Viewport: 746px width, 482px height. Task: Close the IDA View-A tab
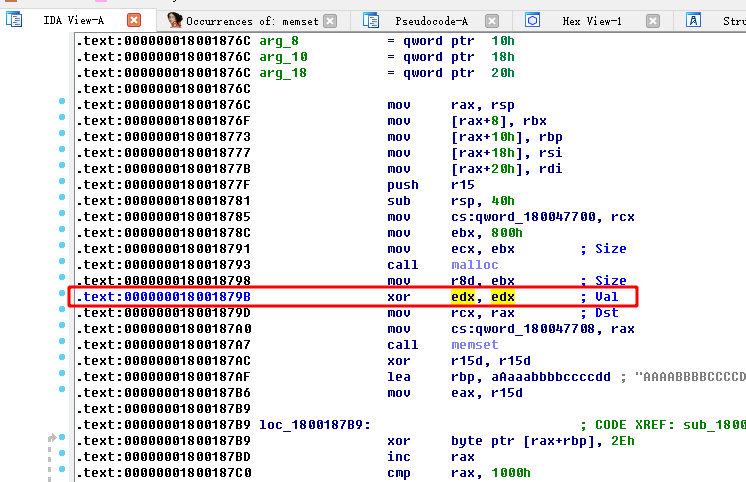134,20
